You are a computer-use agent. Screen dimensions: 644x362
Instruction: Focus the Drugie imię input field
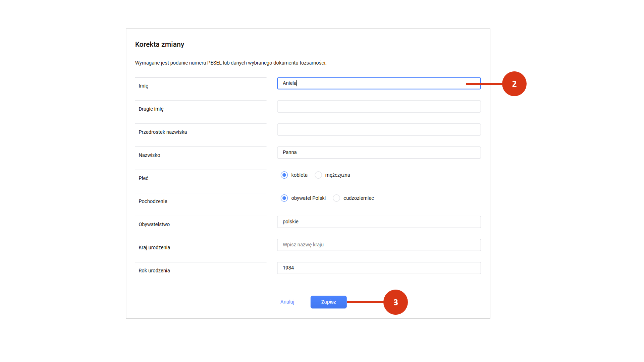click(379, 107)
